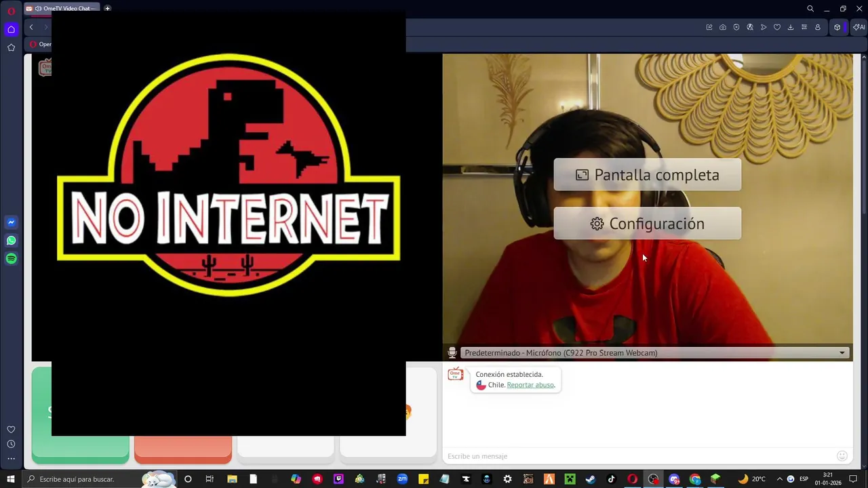
Task: Open Spotify in the Opera sidebar
Action: click(11, 259)
